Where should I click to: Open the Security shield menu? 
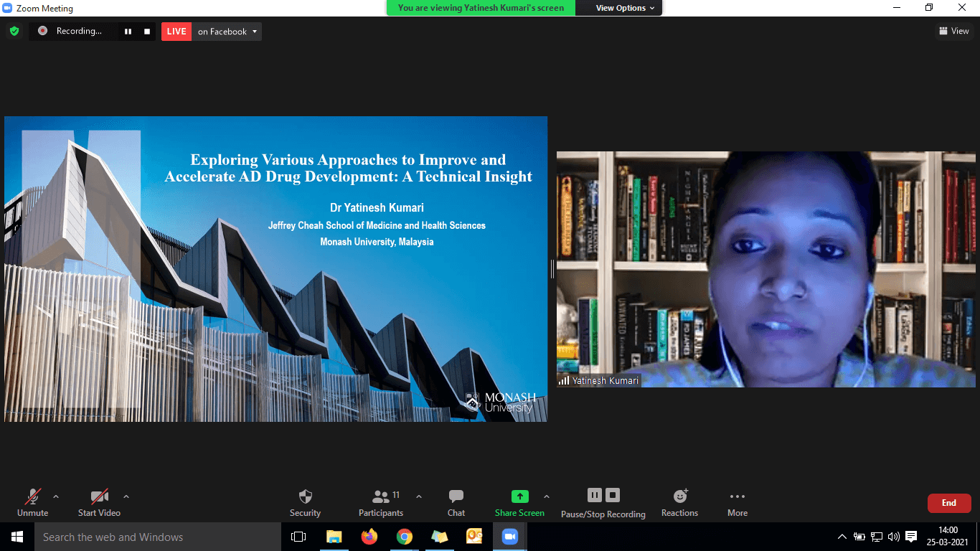[x=305, y=503]
